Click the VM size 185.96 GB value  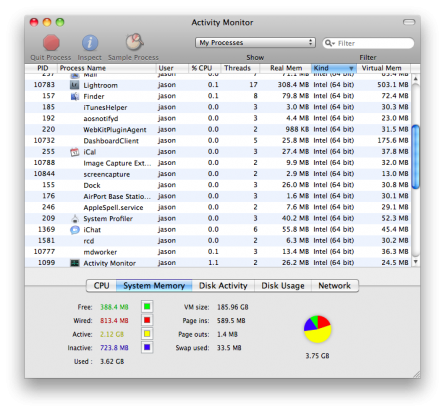(x=233, y=307)
